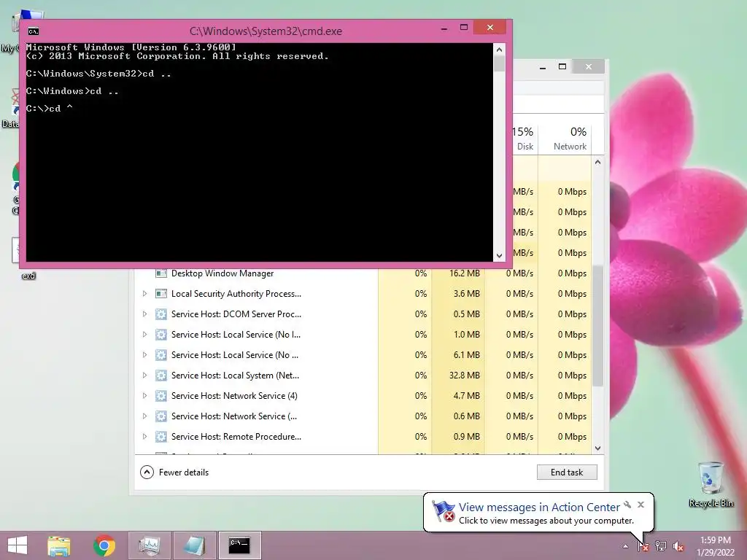Open the Start menu Windows logo
747x560 pixels.
(x=18, y=545)
